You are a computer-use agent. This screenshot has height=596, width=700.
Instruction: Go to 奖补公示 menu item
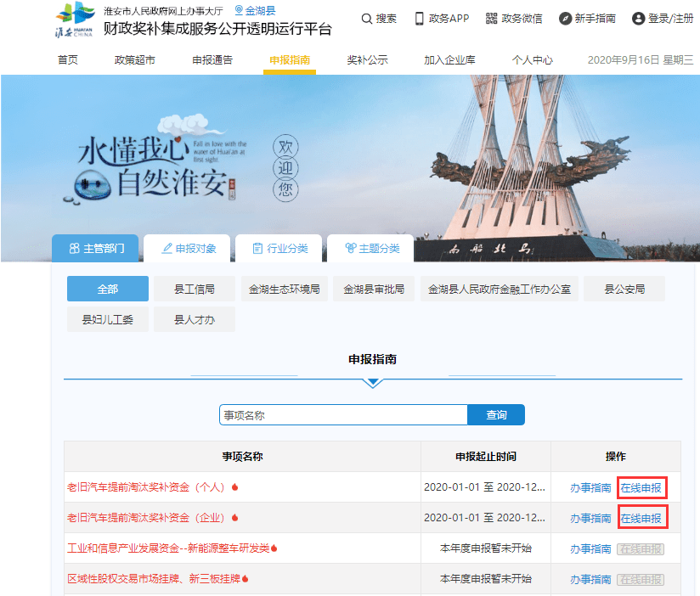[x=367, y=60]
